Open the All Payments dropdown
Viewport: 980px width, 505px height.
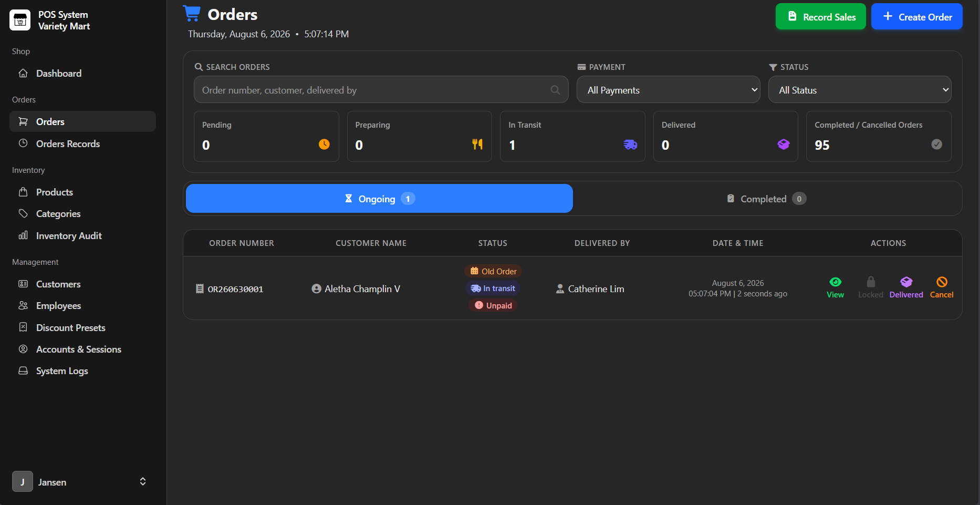(x=668, y=89)
